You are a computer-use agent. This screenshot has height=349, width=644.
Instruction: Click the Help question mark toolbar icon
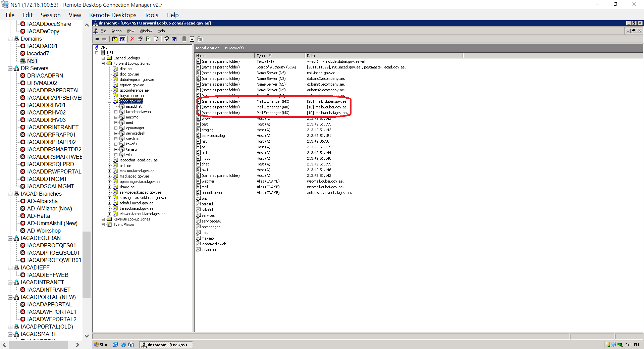coord(166,39)
